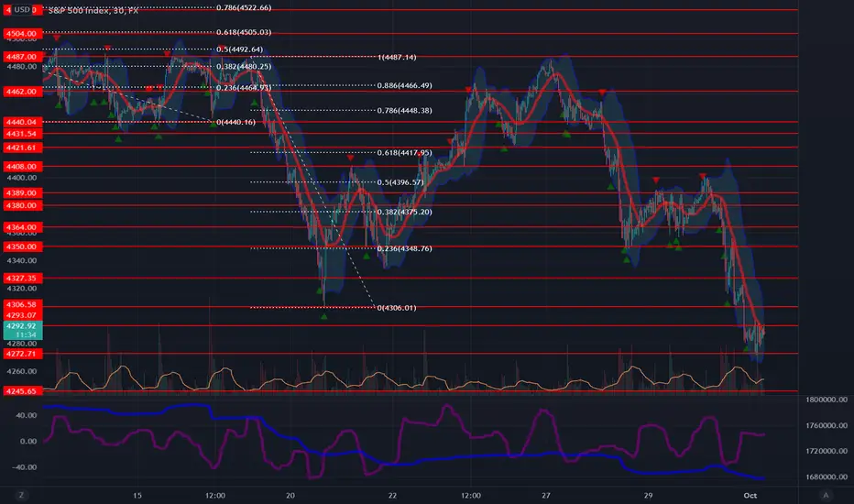Select the 4380.00 red price label
Viewport: 854px width, 504px height.
[21, 205]
